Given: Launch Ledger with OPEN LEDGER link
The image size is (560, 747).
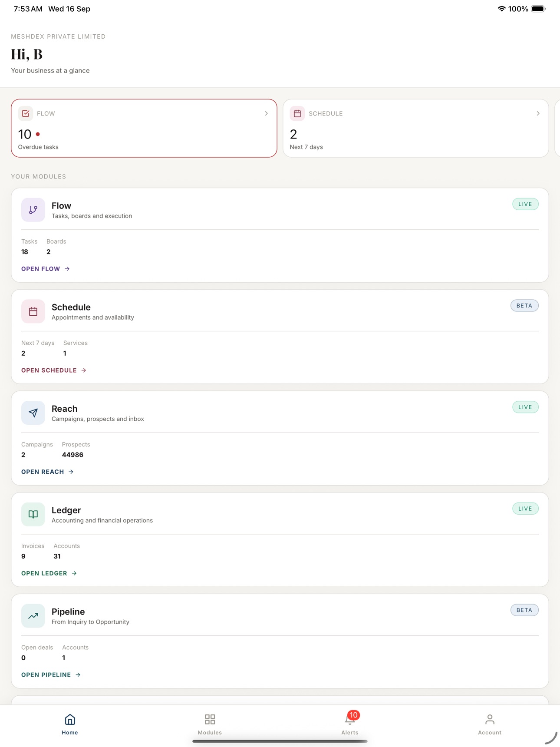Looking at the screenshot, I should pyautogui.click(x=49, y=573).
